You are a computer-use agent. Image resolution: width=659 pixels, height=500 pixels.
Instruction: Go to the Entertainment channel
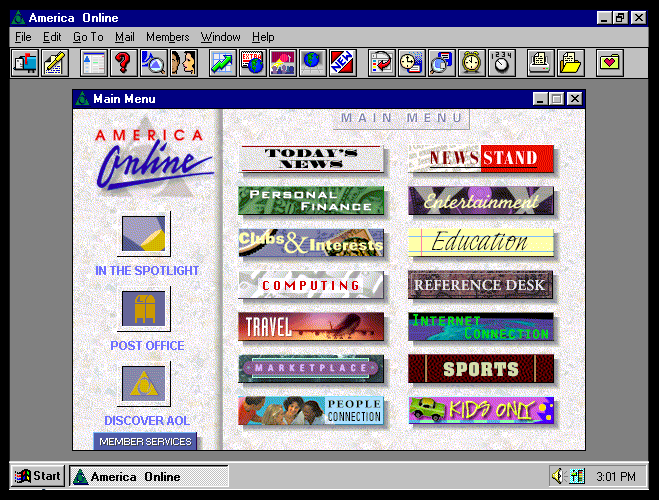[x=481, y=200]
